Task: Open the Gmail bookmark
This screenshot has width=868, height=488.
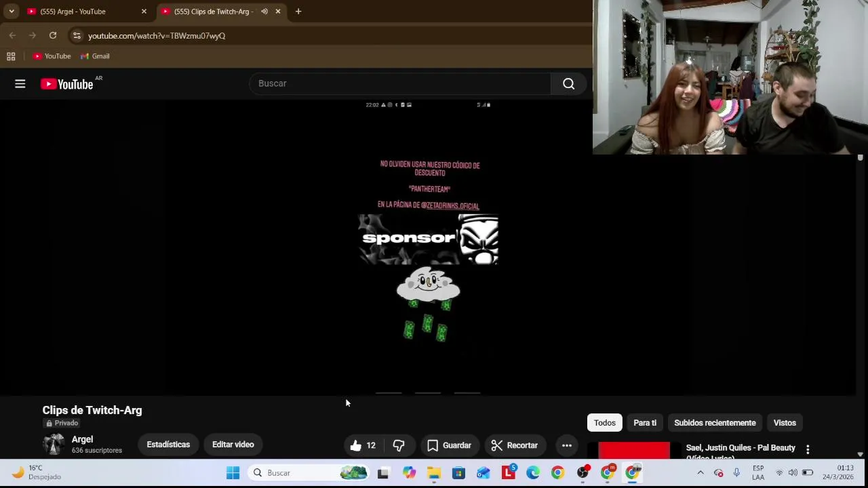Action: point(95,56)
